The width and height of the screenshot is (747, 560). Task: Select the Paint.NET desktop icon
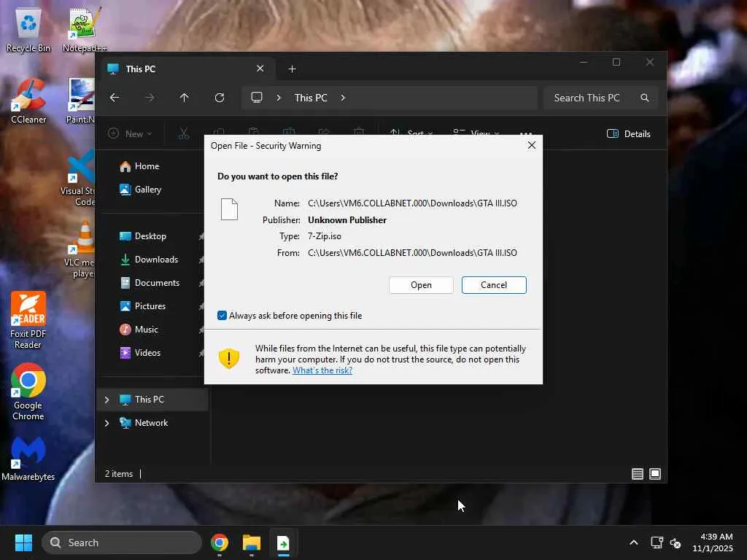coord(80,101)
